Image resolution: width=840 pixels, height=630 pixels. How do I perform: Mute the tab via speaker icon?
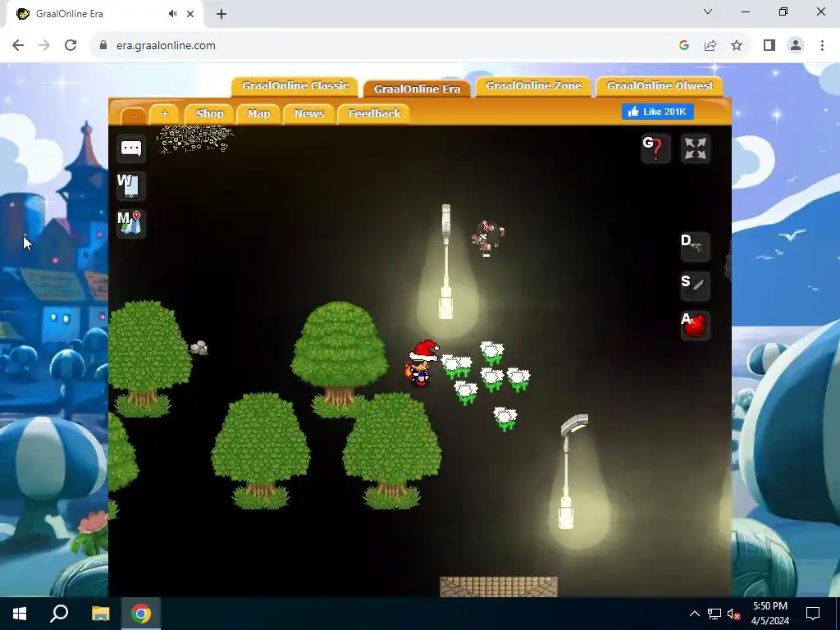coord(172,14)
